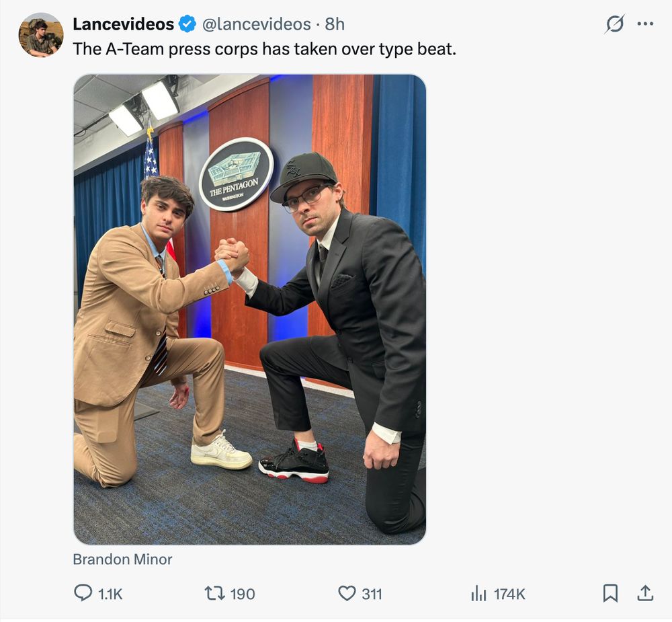The height and width of the screenshot is (622, 672).
Task: Click the 311 likes count
Action: pyautogui.click(x=372, y=594)
